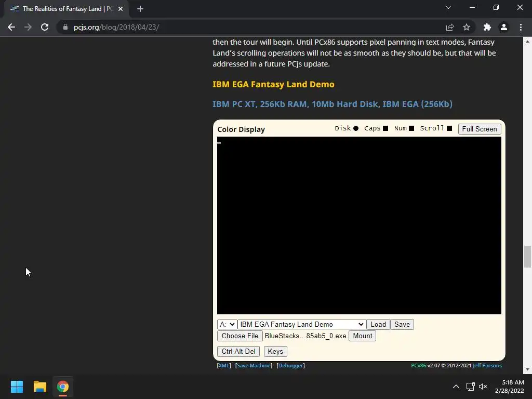Open the Debugger link

click(x=291, y=365)
